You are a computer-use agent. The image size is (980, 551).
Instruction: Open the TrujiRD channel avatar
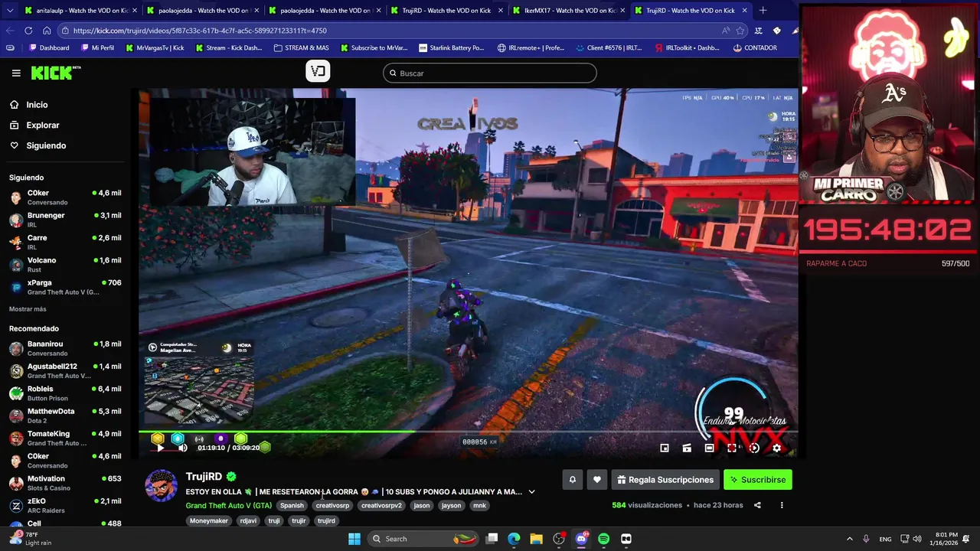(161, 486)
